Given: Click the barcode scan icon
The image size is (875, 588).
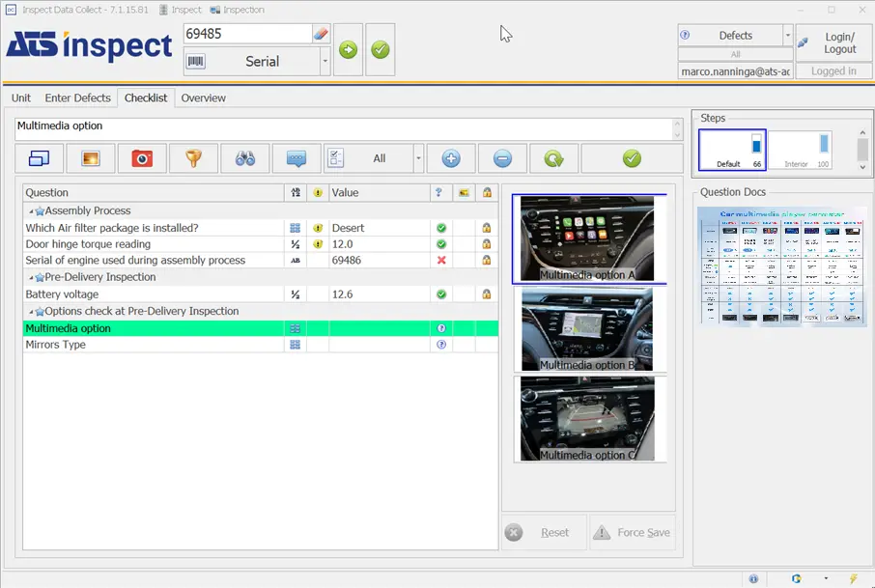Looking at the screenshot, I should click(195, 62).
